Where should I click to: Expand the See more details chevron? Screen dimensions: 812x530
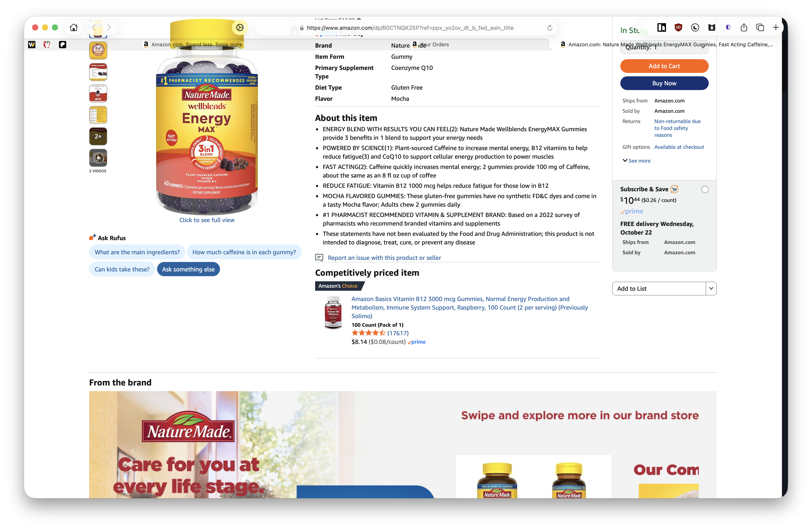[x=625, y=160]
